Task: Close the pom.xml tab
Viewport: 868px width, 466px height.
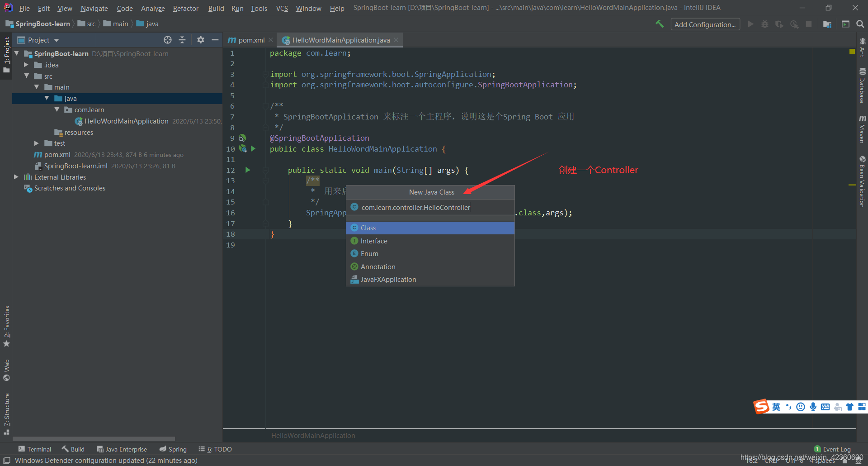Action: coord(271,40)
